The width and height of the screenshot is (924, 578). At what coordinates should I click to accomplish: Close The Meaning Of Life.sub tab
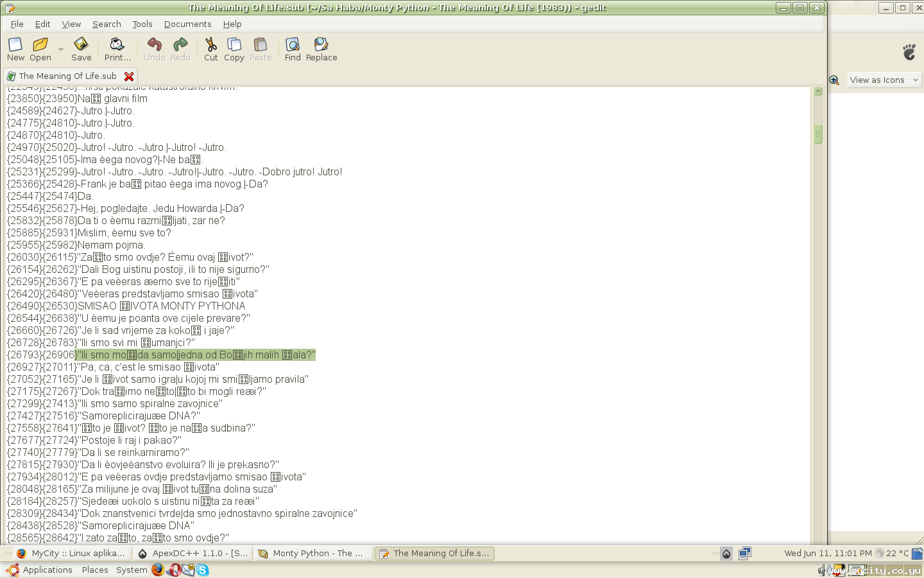pyautogui.click(x=129, y=76)
